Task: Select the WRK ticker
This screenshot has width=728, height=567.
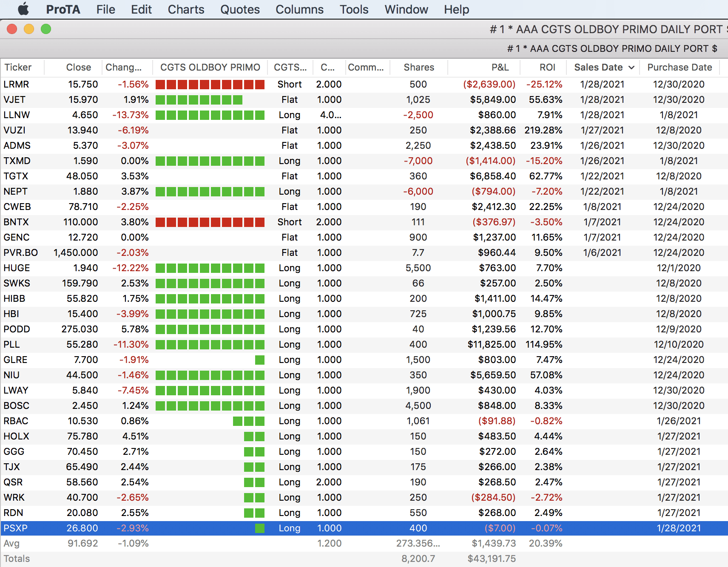Action: pyautogui.click(x=14, y=497)
